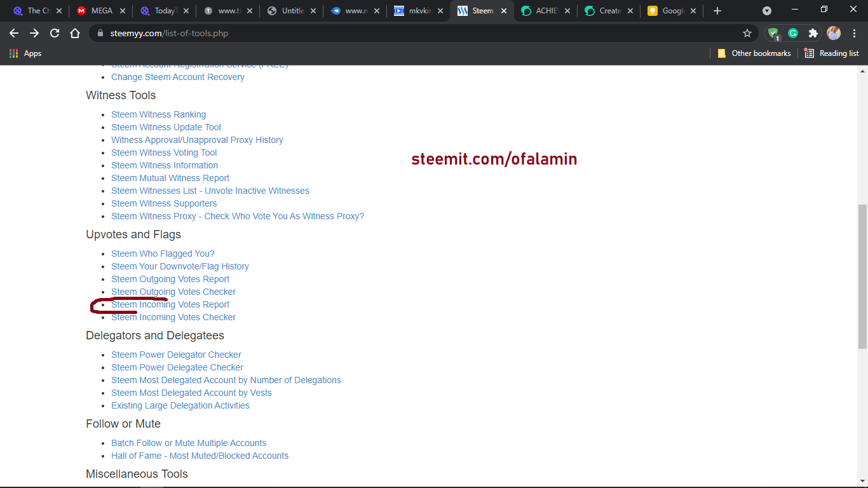
Task: Open Unvote Inactive Witnesses list link
Action: click(210, 191)
